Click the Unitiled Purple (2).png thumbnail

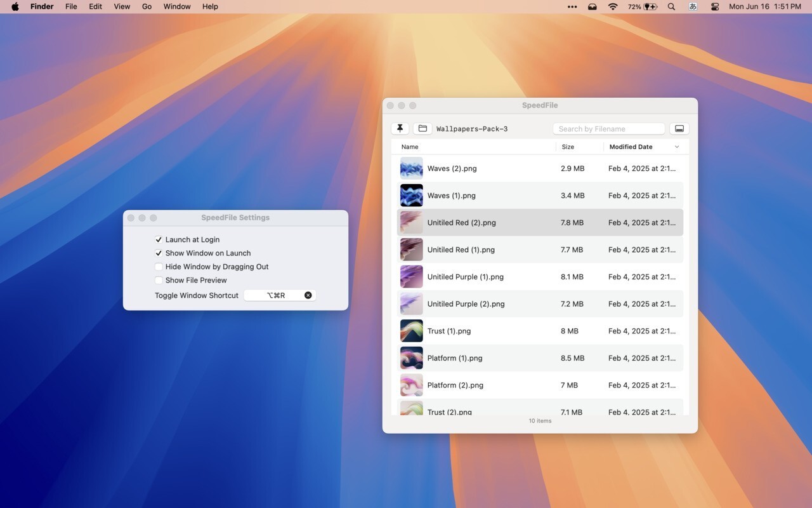pos(411,304)
